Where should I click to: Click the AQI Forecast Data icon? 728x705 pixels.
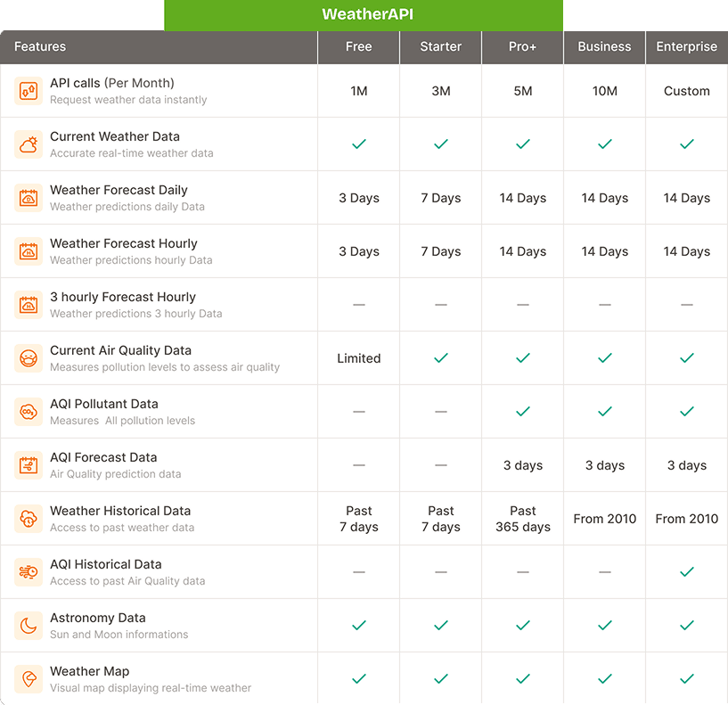point(29,465)
